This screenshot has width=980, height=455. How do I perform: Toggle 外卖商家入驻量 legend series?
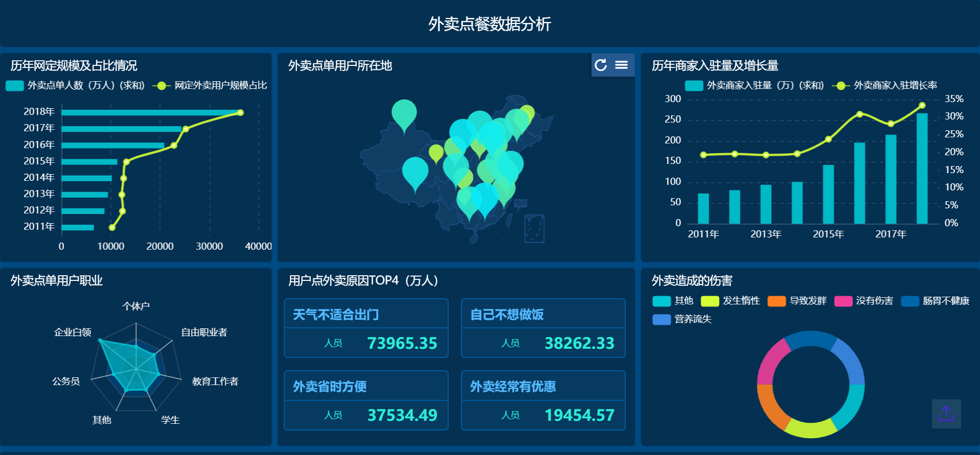[754, 85]
